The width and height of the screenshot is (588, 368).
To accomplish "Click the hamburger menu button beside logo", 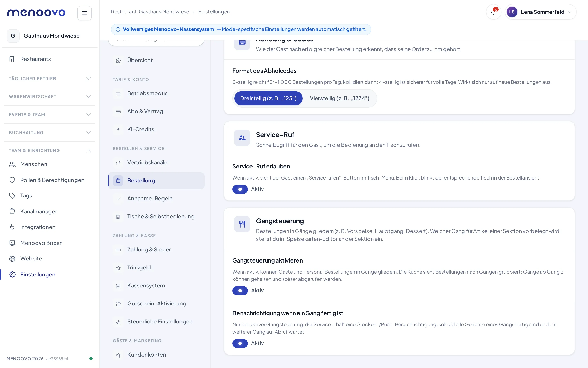I will coord(84,13).
